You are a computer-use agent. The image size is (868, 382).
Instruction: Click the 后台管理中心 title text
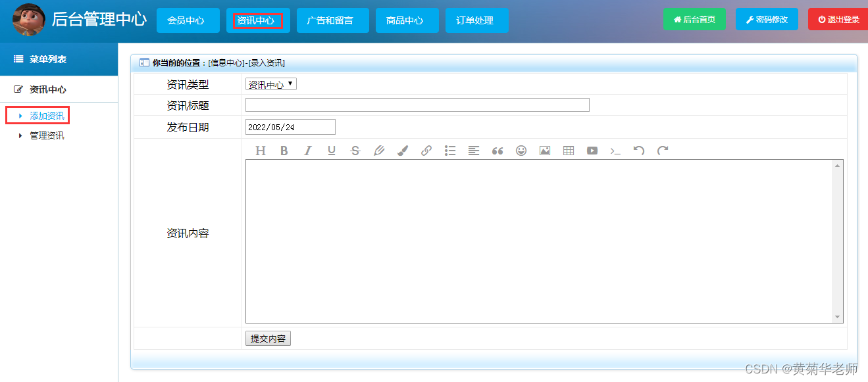tap(99, 19)
